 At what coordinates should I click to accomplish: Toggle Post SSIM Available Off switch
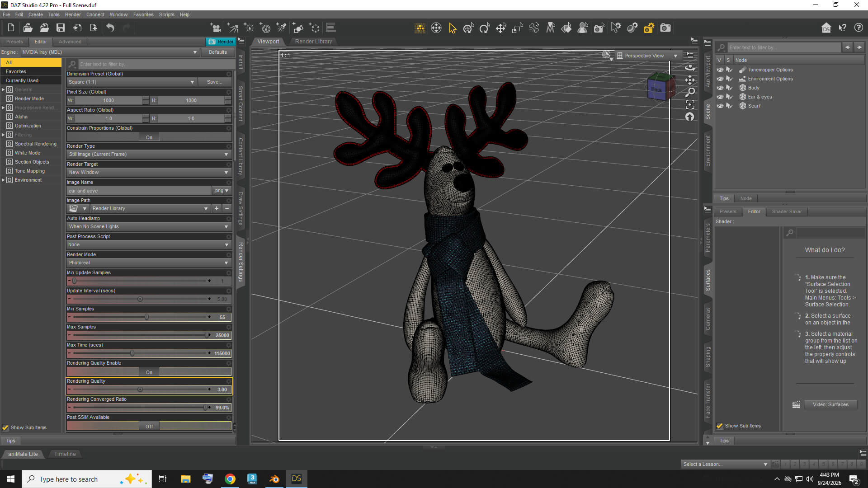coord(149,426)
